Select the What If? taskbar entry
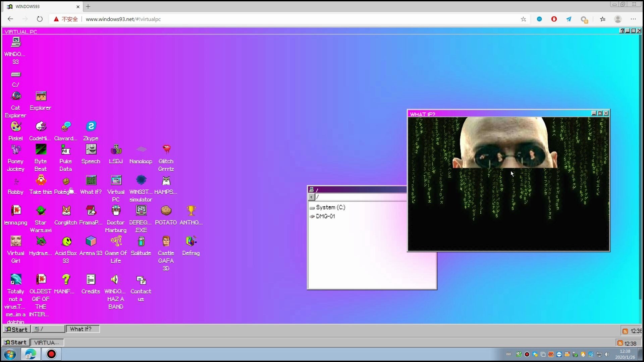This screenshot has height=362, width=644. pyautogui.click(x=83, y=329)
